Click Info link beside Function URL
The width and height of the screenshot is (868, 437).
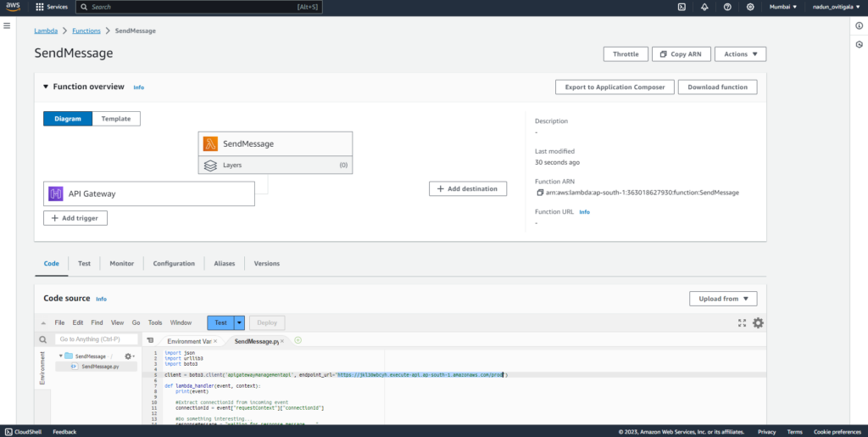[585, 212]
